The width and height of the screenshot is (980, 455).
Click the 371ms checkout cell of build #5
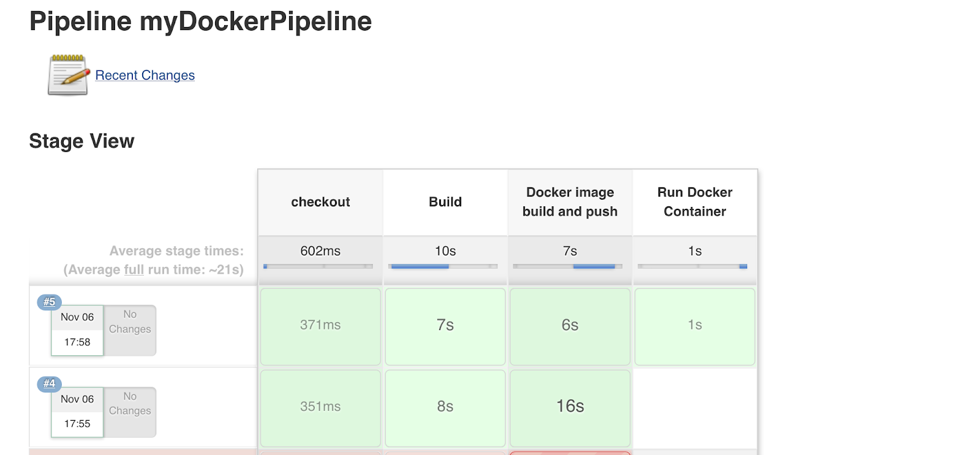click(320, 326)
